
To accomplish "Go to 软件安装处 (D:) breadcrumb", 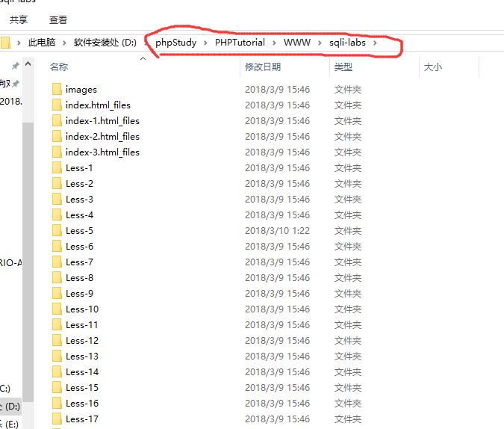I will (105, 43).
